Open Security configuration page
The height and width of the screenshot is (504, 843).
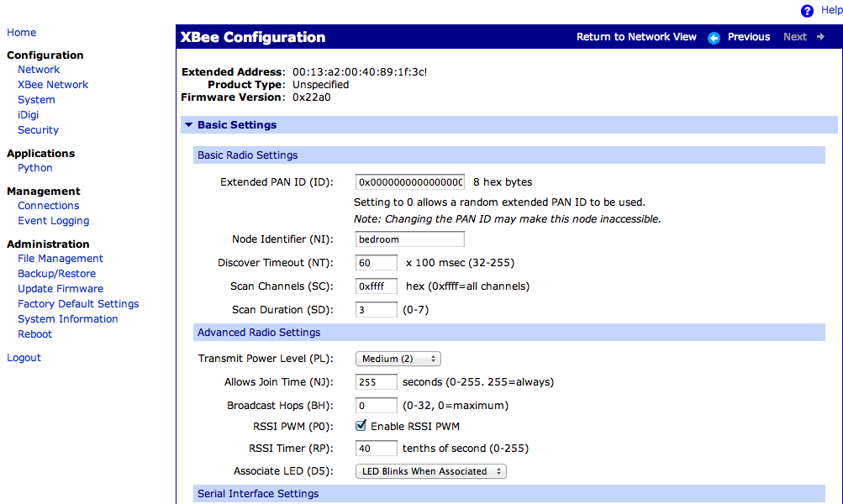click(38, 129)
